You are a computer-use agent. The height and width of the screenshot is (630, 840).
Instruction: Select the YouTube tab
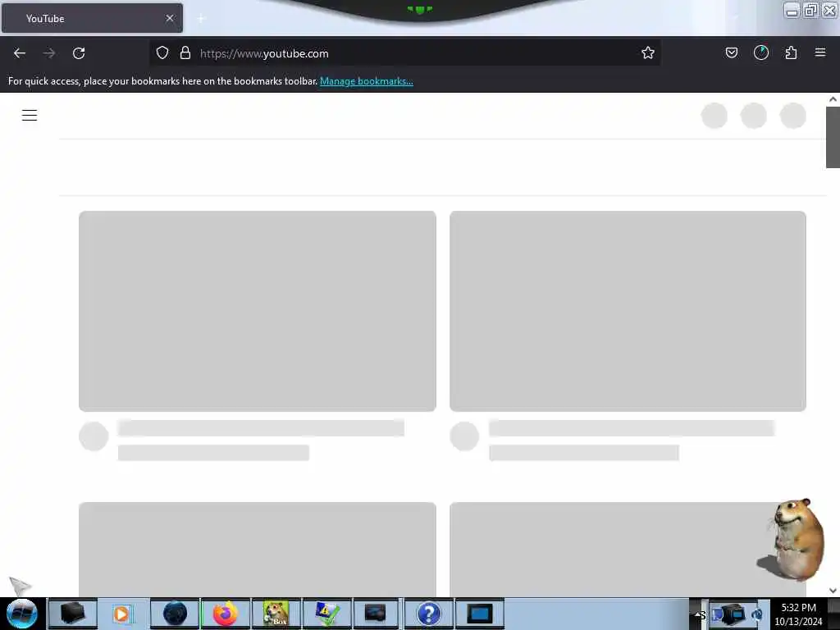click(x=92, y=18)
